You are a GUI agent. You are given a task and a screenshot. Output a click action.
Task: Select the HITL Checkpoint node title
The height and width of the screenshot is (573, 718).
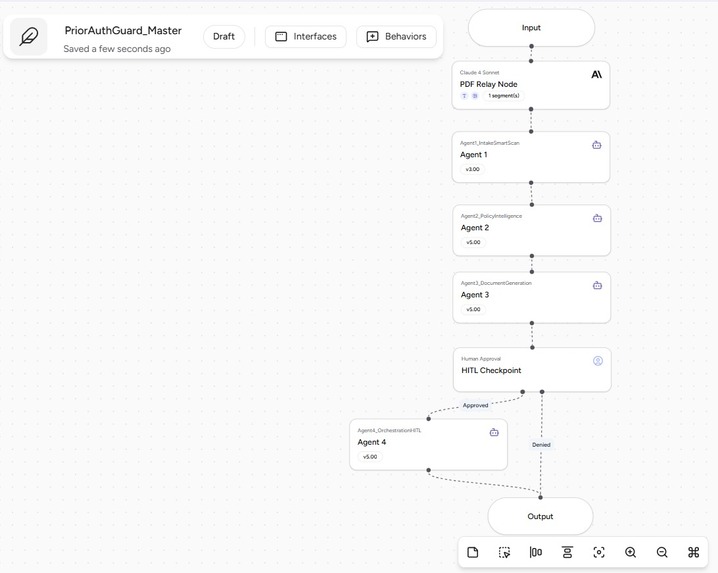(x=491, y=371)
